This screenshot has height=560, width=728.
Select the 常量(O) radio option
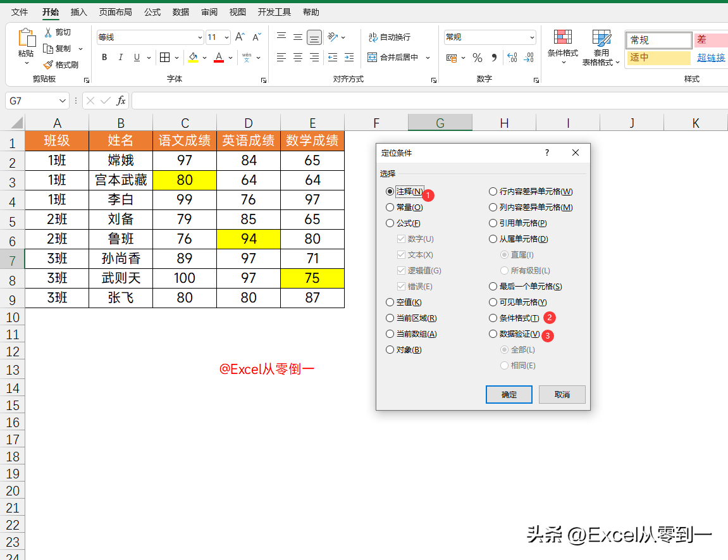tap(390, 207)
